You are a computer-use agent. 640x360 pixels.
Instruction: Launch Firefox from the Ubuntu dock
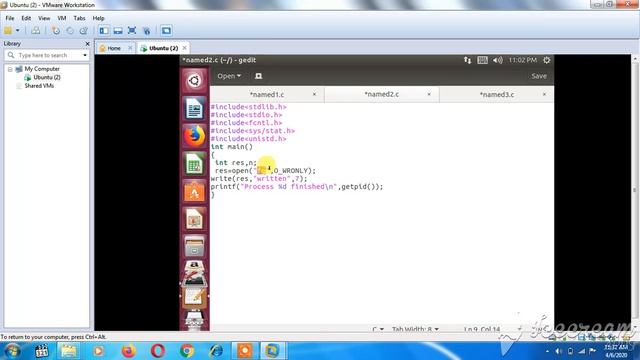pyautogui.click(x=194, y=136)
